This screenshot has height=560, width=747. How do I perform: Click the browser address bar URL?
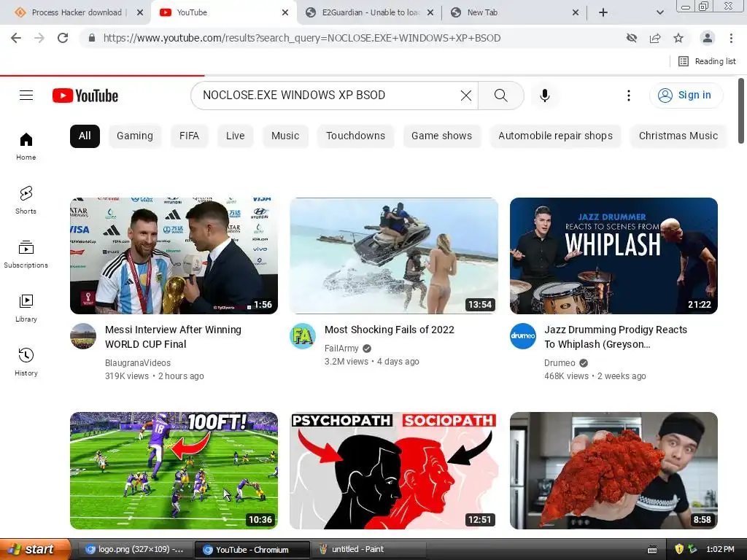[x=301, y=38]
